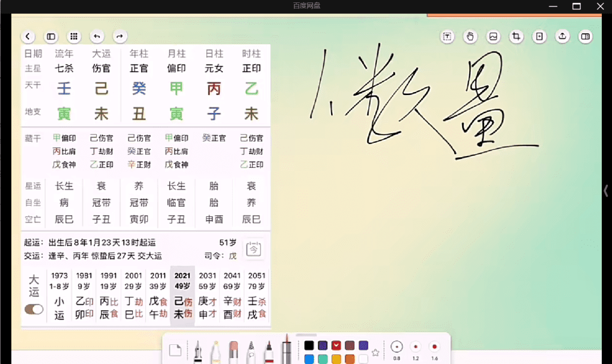Select the text box tool
The width and height of the screenshot is (612, 364).
[447, 36]
